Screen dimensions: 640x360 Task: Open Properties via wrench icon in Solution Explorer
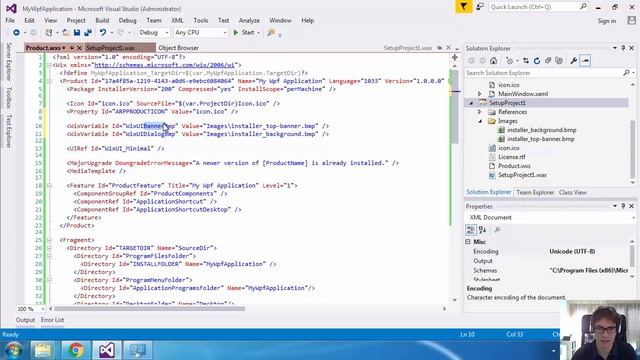click(573, 60)
